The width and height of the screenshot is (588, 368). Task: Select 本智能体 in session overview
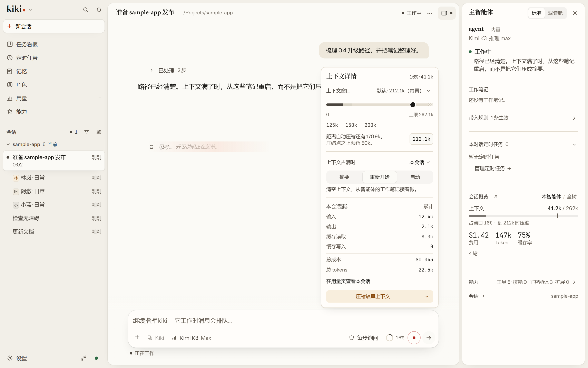click(551, 197)
